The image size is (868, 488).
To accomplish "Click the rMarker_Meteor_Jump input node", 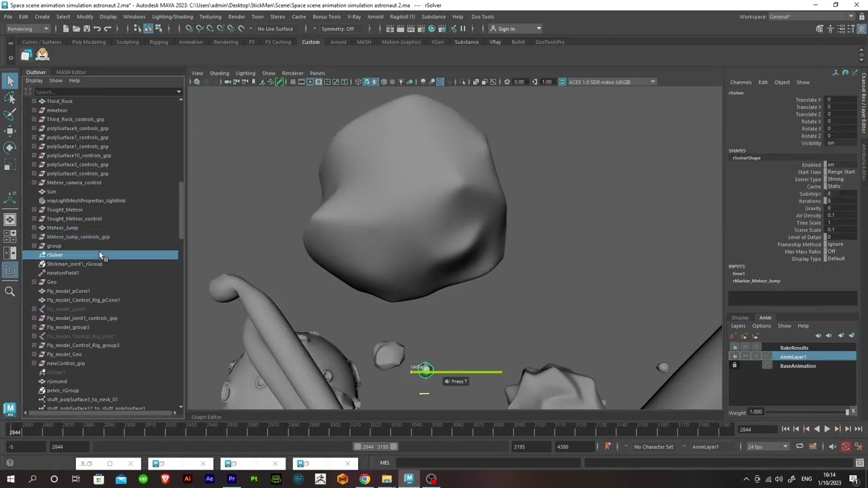I will tap(756, 281).
